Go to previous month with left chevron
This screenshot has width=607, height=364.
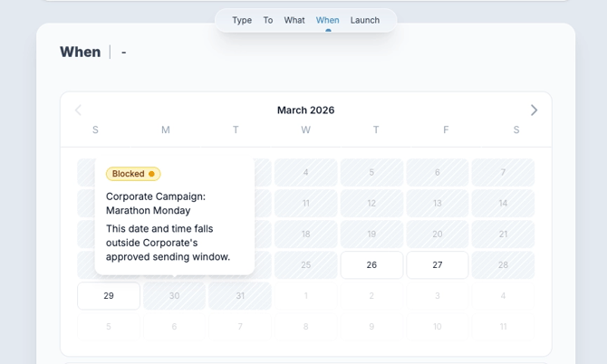(x=78, y=110)
